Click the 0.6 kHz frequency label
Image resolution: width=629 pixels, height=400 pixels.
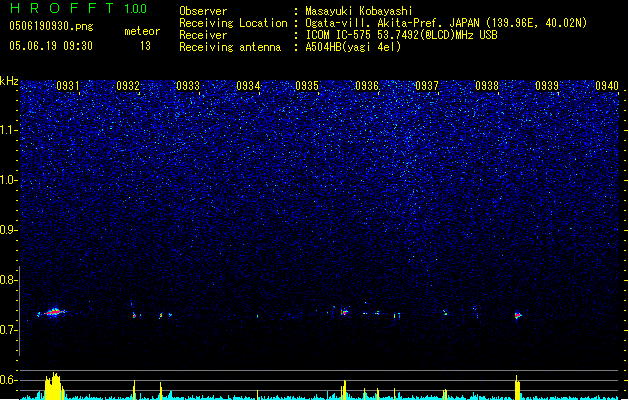coord(8,380)
